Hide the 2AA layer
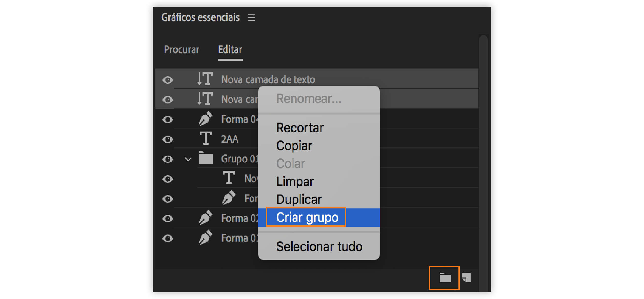 pyautogui.click(x=167, y=139)
